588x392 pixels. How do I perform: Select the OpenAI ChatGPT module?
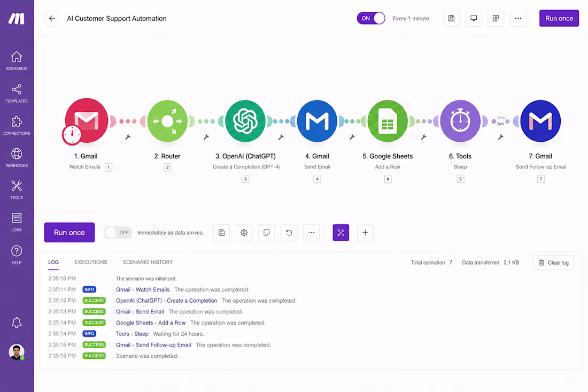[245, 121]
